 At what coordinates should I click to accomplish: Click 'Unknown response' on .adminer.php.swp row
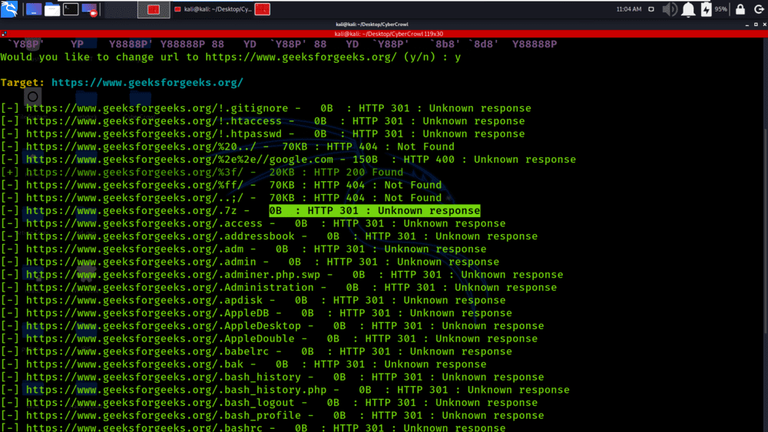click(x=512, y=274)
